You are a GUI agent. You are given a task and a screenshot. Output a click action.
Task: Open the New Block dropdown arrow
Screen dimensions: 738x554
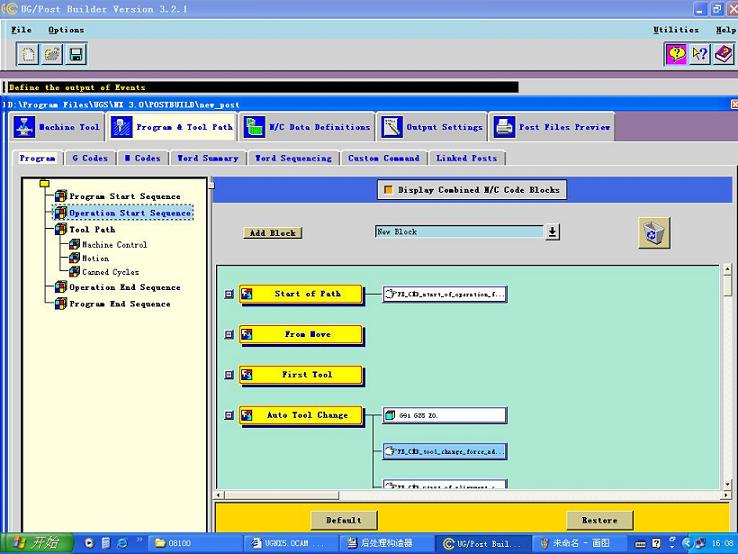(552, 232)
